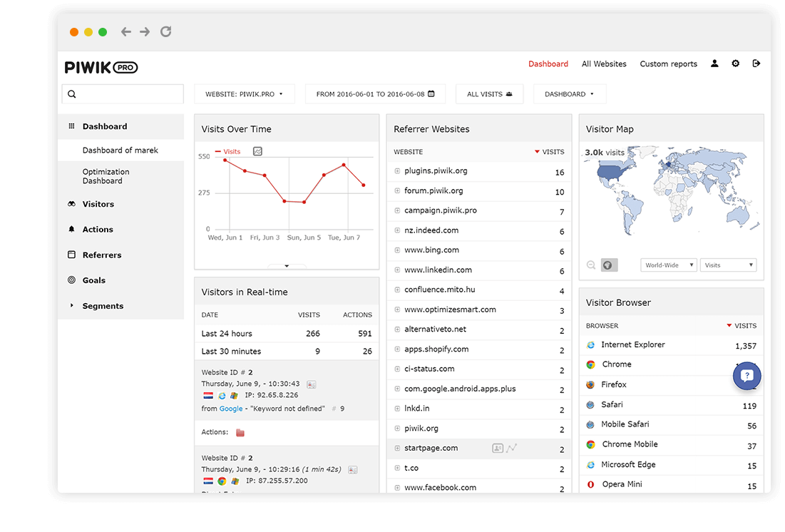Open Dashboard of marek
785x532 pixels.
[120, 150]
